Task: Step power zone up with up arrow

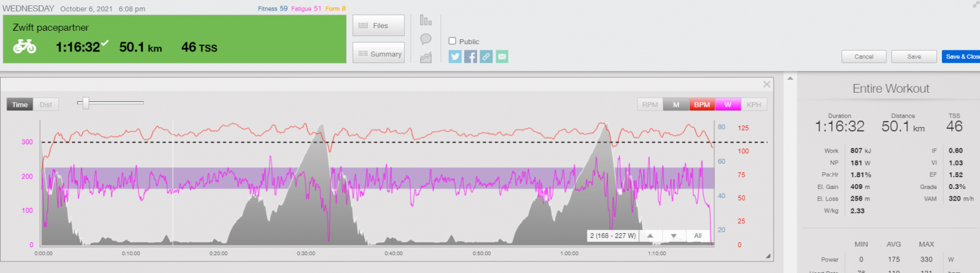Action: point(650,236)
